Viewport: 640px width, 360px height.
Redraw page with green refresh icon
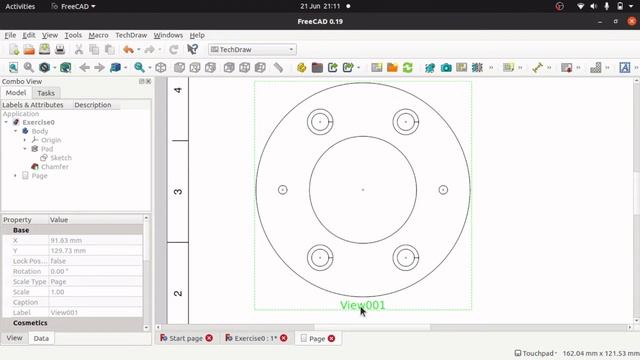(407, 67)
